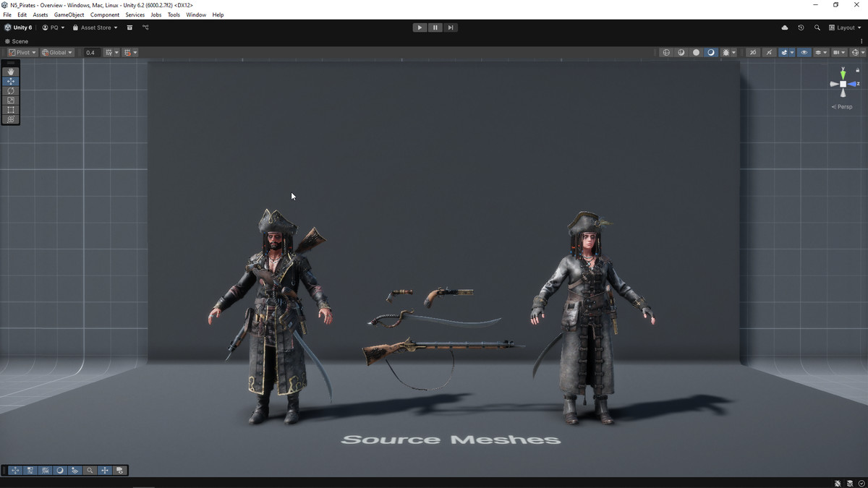Screen dimensions: 868x488
Task: Toggle scene effects and skybox button
Action: 785,52
